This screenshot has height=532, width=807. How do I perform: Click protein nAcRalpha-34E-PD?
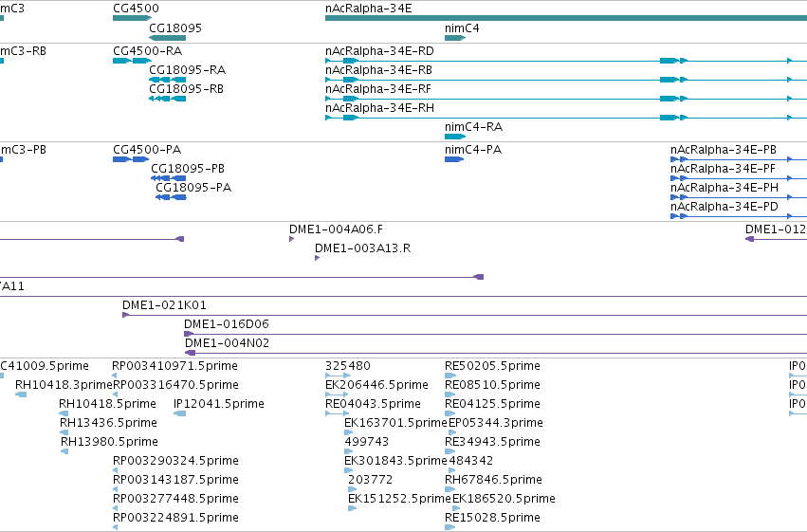[x=739, y=216]
